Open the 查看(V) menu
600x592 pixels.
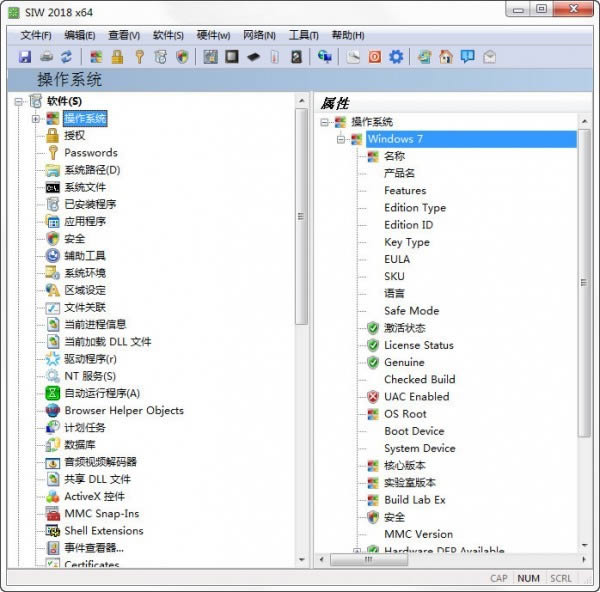[x=124, y=36]
